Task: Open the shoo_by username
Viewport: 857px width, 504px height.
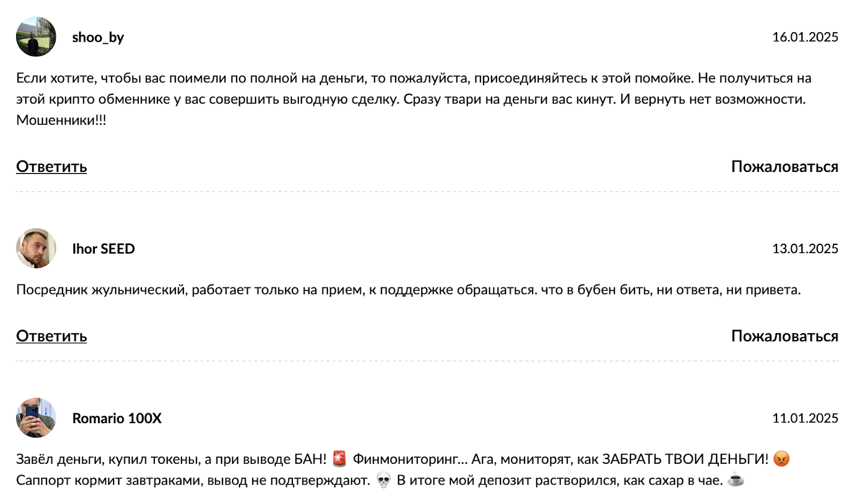Action: coord(98,37)
